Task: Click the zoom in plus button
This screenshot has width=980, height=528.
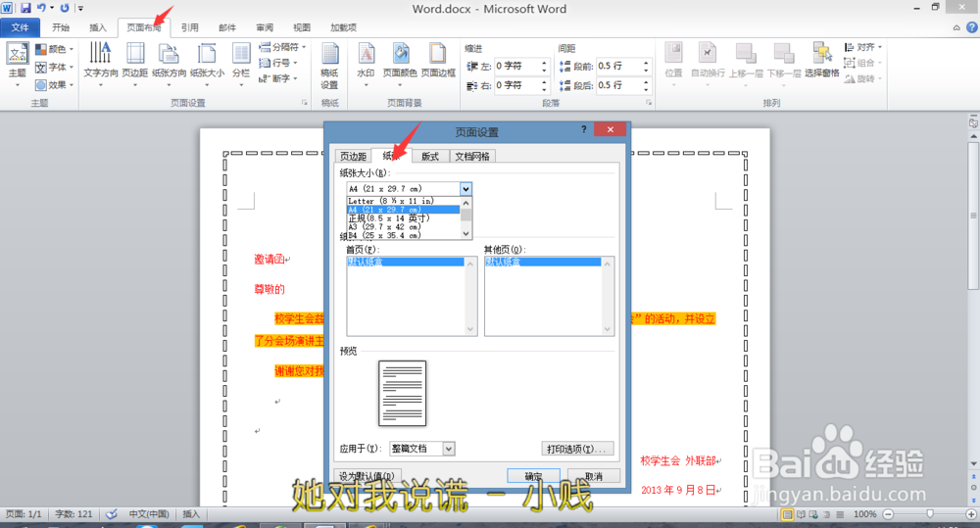Action: click(x=970, y=513)
